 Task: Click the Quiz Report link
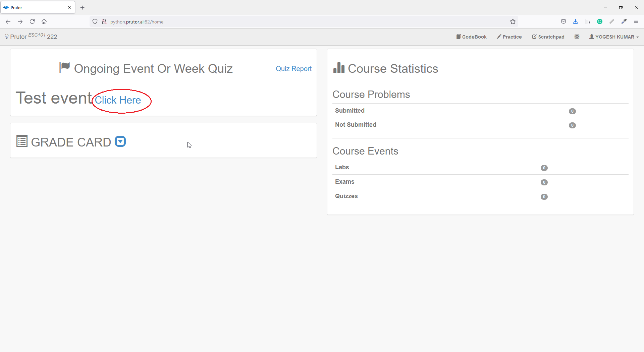293,69
